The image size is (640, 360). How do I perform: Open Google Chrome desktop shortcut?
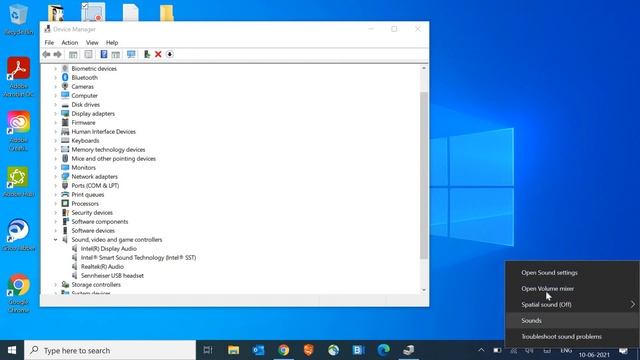click(18, 293)
